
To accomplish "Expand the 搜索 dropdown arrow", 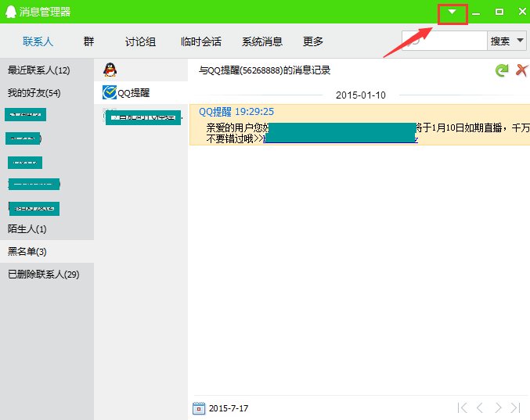I will click(x=520, y=41).
